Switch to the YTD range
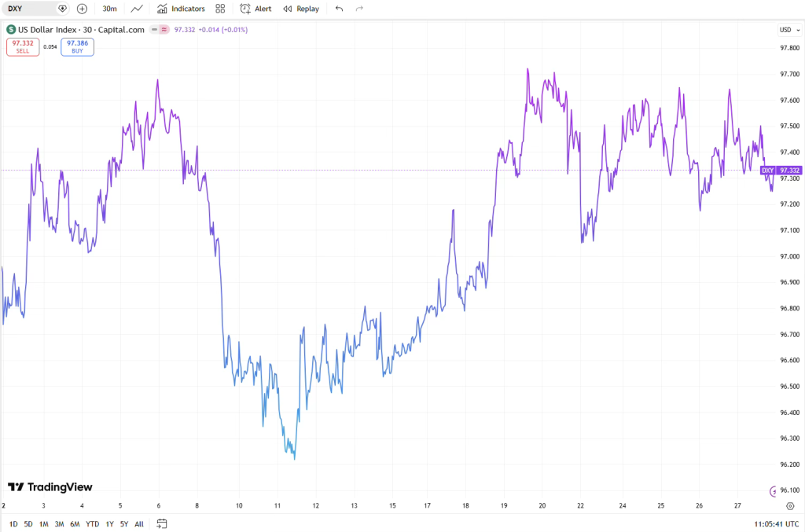This screenshot has width=805, height=532. click(x=92, y=524)
